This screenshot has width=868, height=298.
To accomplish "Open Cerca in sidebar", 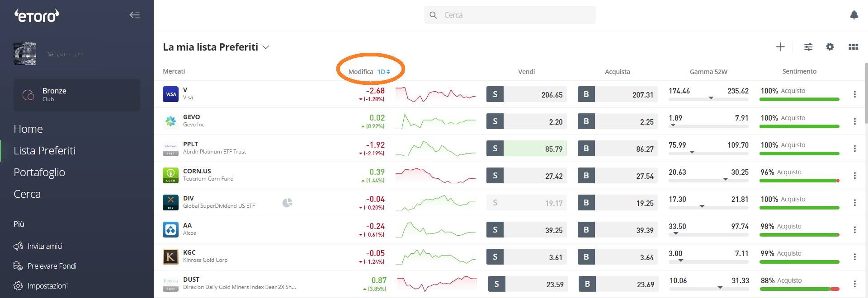I will (x=27, y=194).
